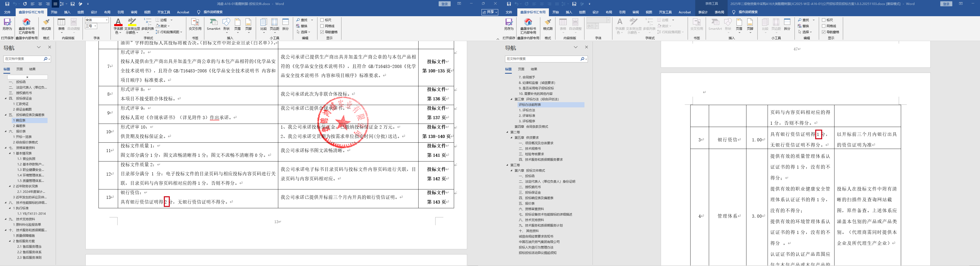This screenshot has width=980, height=266.
Task: Click 另存为 icon in the 2025年 window
Action: (509, 24)
